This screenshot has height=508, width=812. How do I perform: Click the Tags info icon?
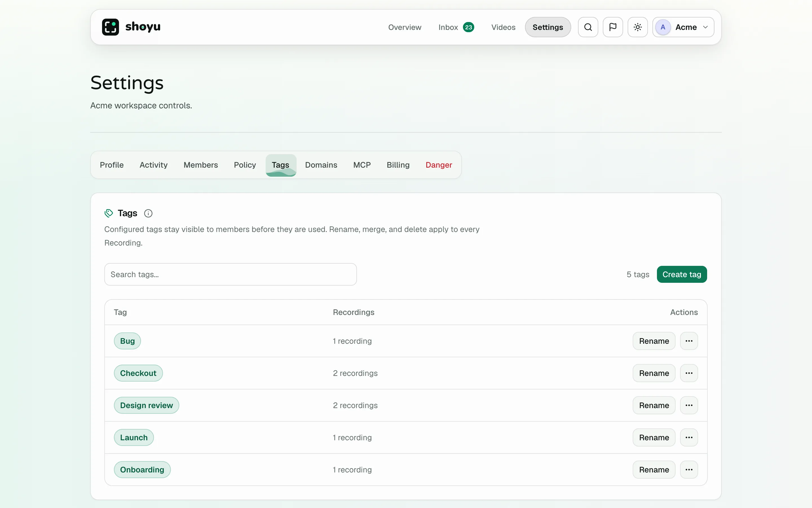(148, 213)
